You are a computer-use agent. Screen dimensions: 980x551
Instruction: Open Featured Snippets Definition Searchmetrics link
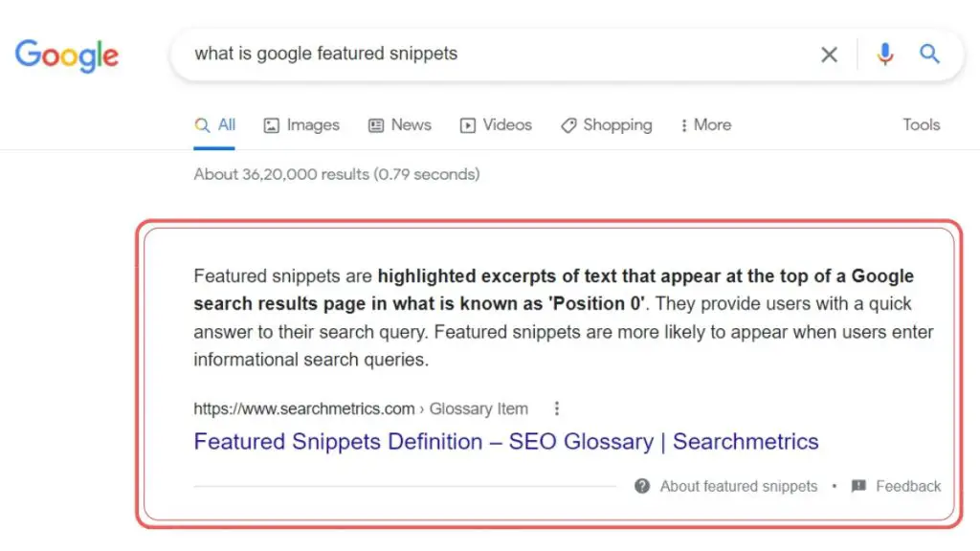(505, 442)
